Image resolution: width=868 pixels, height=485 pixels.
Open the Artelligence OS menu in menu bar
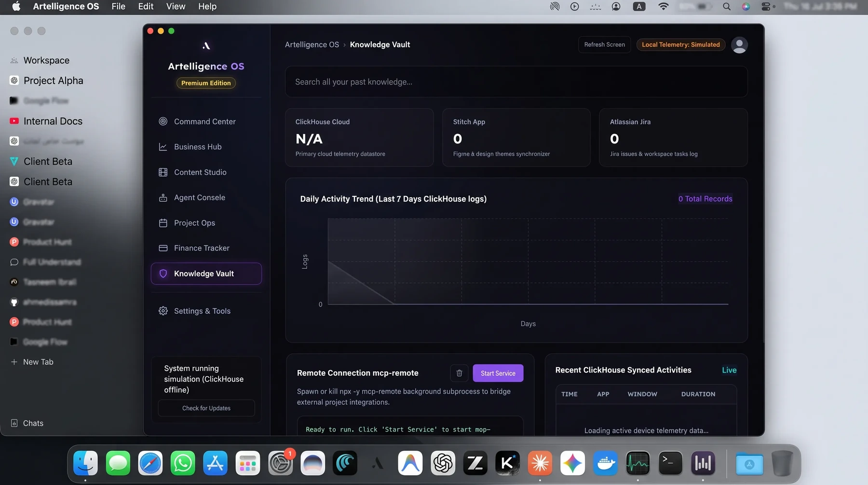click(x=66, y=6)
